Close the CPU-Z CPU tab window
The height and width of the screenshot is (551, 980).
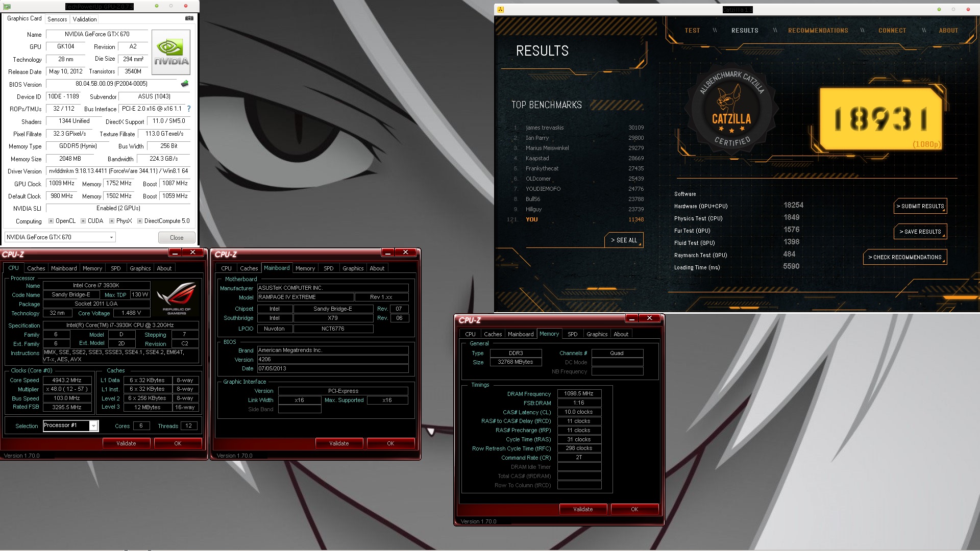(x=193, y=253)
